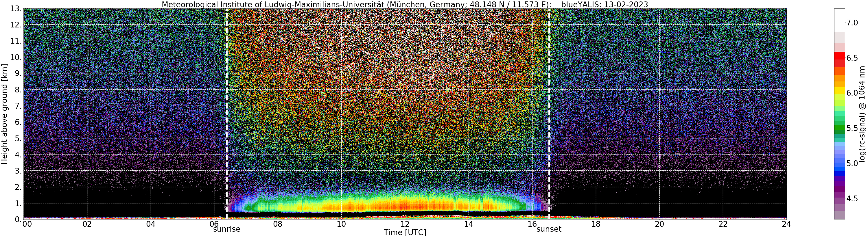868x238 pixels.
Task: Click the colorbar tick label 5.0
Action: pyautogui.click(x=852, y=163)
